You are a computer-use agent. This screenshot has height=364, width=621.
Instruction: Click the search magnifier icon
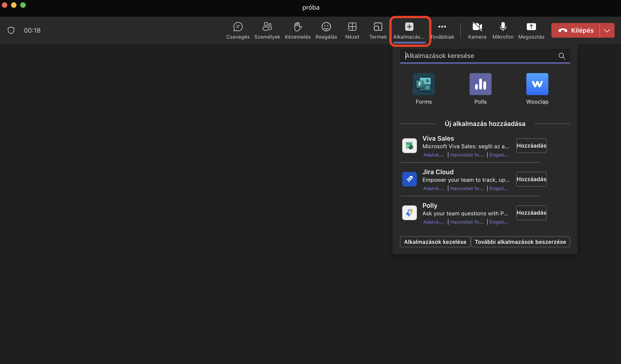point(562,56)
